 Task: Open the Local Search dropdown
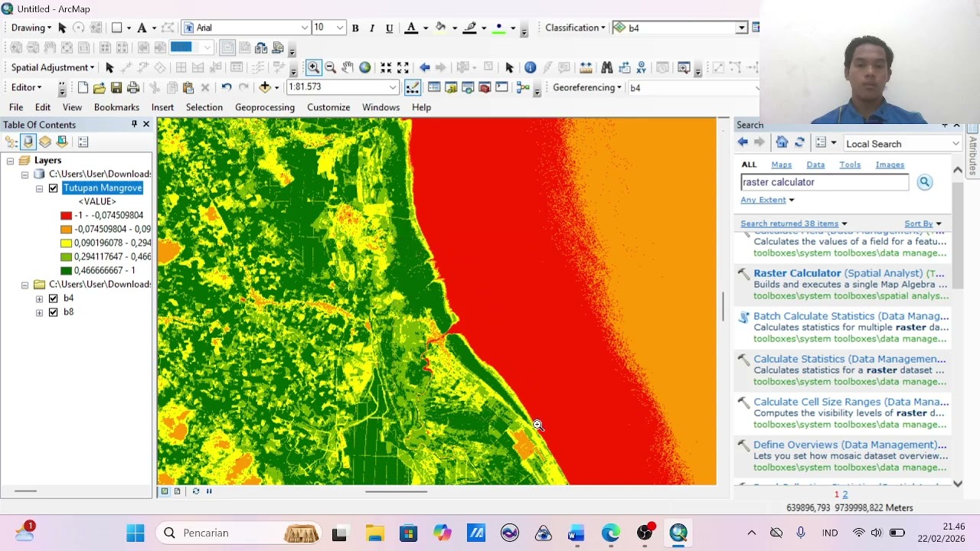click(955, 144)
